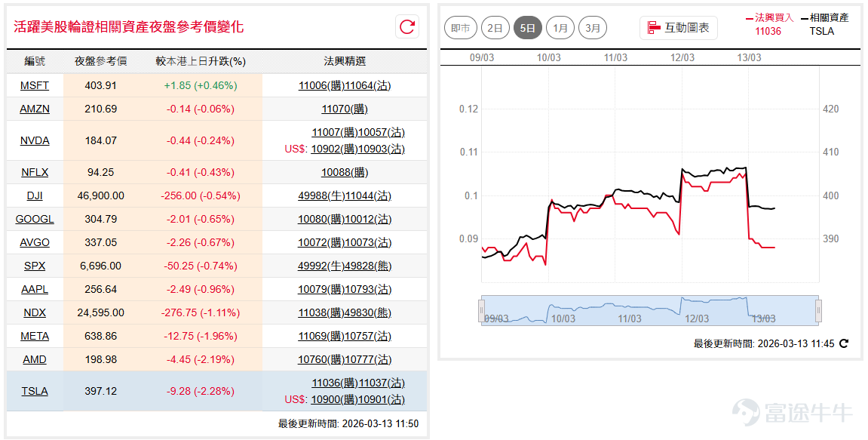Click the 法興買入 11036 chart legend
The image size is (868, 440).
(x=769, y=24)
